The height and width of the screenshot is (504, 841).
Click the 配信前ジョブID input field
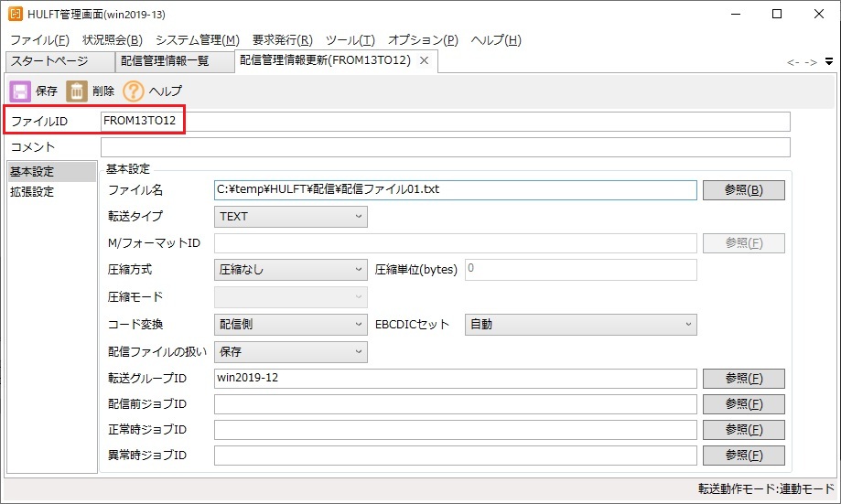point(455,404)
